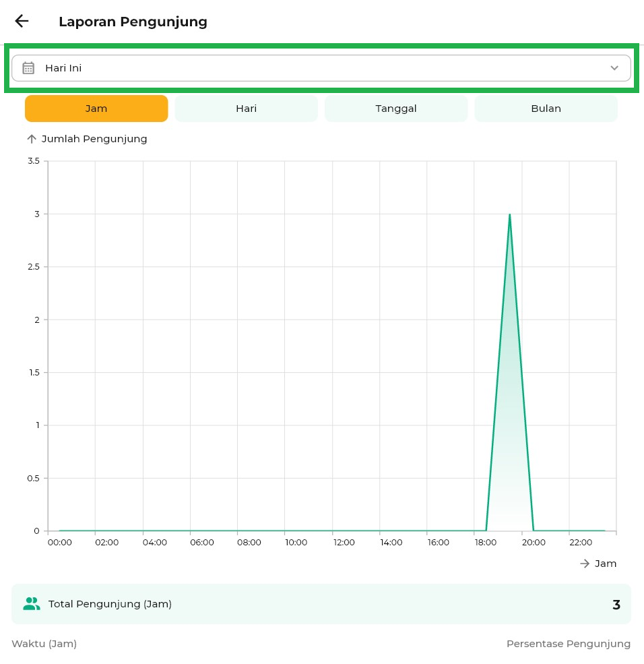Click the visitors group icon
This screenshot has width=644, height=664.
(x=32, y=604)
